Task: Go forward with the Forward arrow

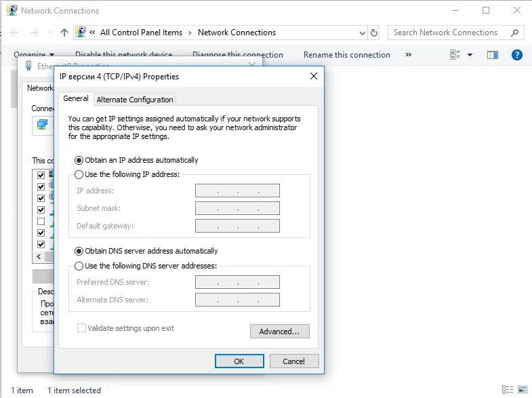Action: coord(35,33)
